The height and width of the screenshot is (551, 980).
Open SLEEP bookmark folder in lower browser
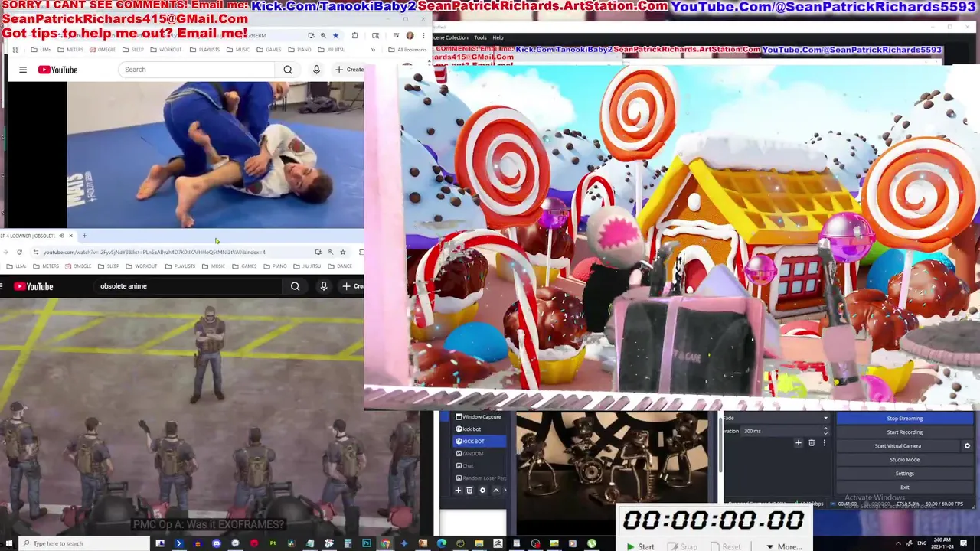click(x=108, y=266)
